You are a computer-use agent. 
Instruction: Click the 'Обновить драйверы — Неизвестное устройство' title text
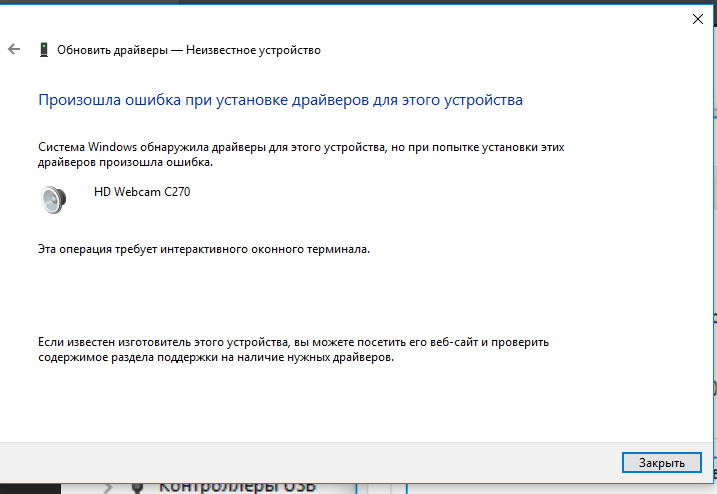pos(189,50)
